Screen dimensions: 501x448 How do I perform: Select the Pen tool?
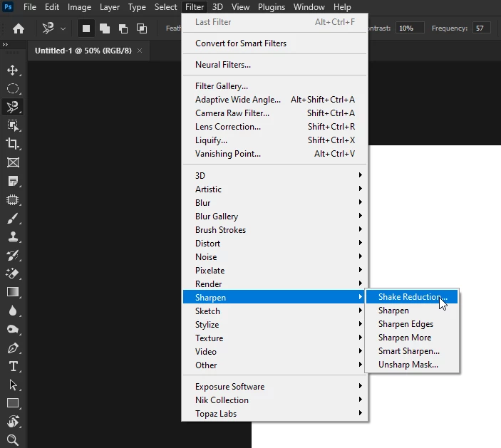point(13,348)
